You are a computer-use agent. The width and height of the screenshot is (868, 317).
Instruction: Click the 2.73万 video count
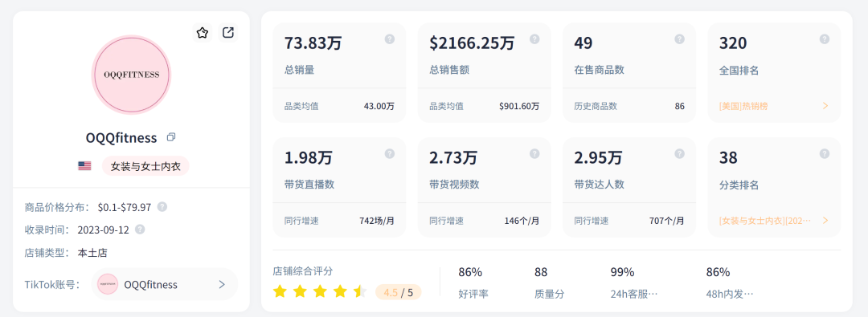[453, 157]
